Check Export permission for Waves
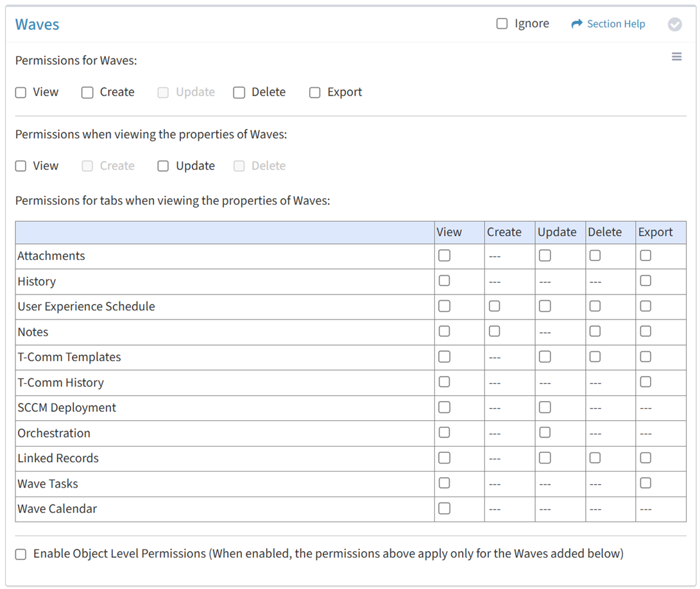Image resolution: width=700 pixels, height=589 pixels. pos(315,92)
